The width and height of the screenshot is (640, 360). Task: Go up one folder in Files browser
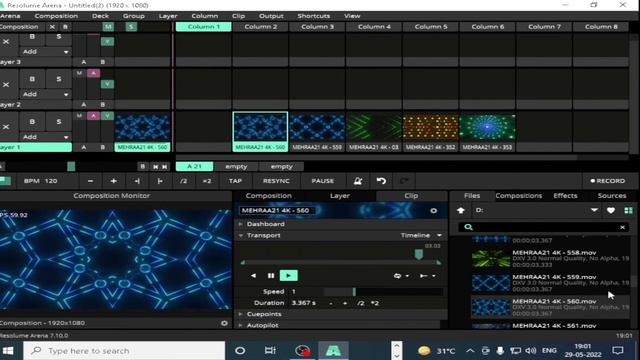click(461, 210)
